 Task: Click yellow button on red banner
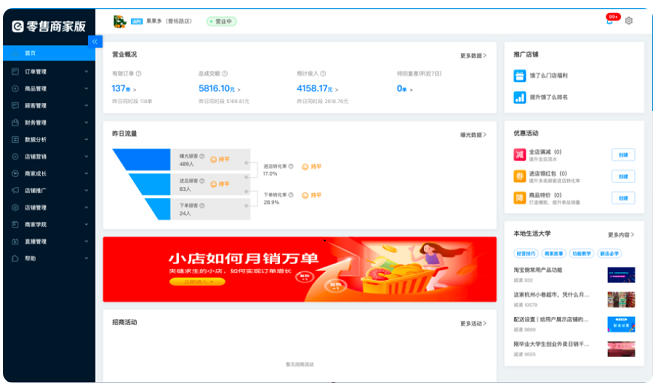[197, 282]
